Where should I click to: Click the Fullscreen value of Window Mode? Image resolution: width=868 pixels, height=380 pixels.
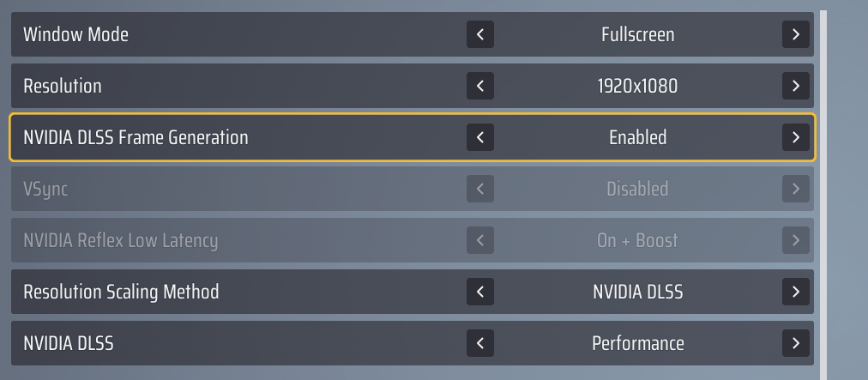tap(637, 34)
